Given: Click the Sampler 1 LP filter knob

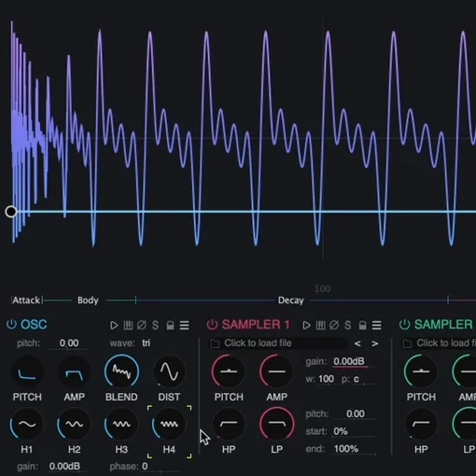Looking at the screenshot, I should click(276, 424).
